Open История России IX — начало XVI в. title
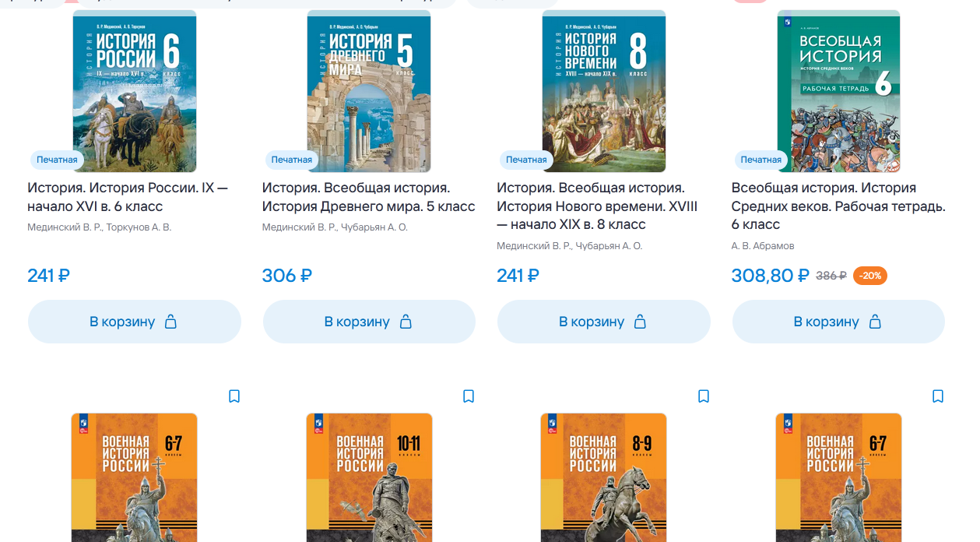 (x=128, y=197)
